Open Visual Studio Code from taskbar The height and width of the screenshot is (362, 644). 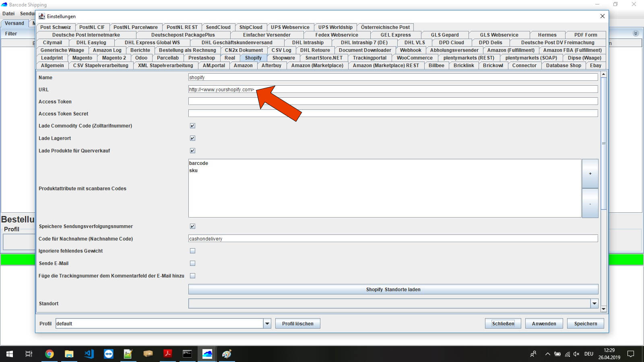[x=89, y=354]
